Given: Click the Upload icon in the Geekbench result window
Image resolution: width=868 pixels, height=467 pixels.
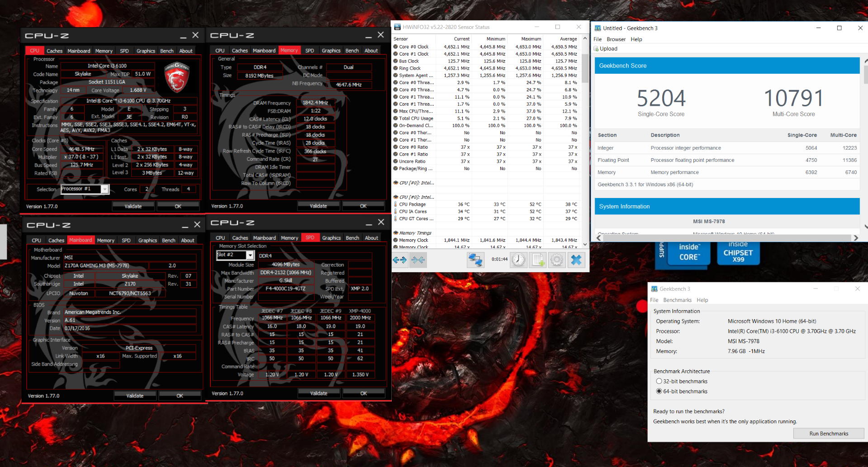Looking at the screenshot, I should coord(596,49).
